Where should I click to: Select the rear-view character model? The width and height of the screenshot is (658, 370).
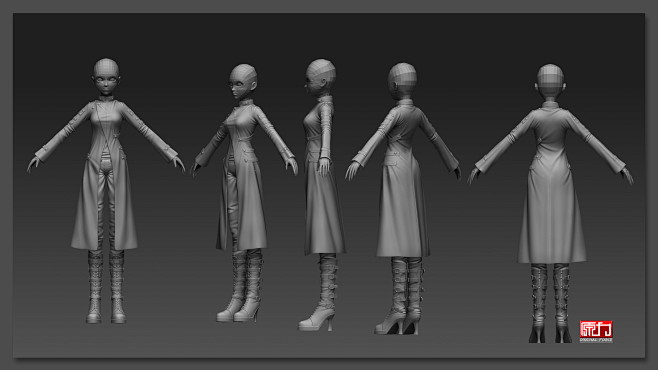pos(551,203)
